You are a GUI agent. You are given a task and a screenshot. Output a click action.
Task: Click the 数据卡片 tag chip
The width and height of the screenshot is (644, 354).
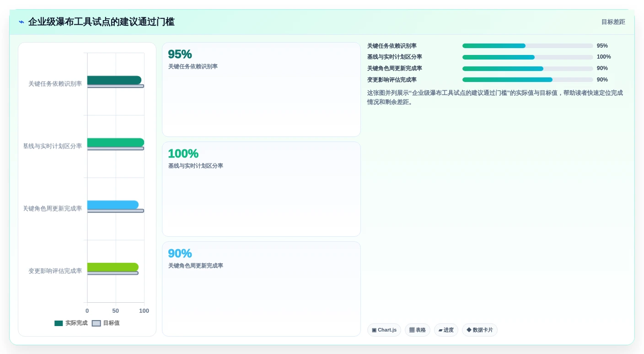pos(480,330)
